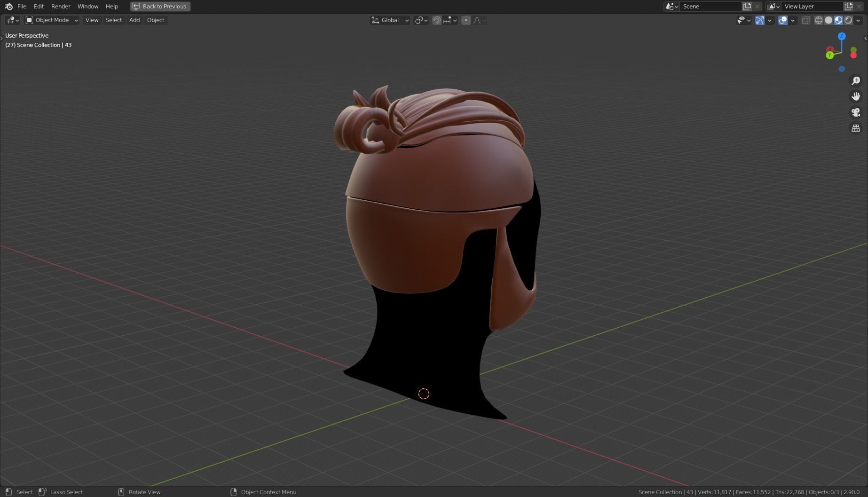Switch to Wireframe viewport shading
Viewport: 868px width, 497px height.
coord(819,20)
